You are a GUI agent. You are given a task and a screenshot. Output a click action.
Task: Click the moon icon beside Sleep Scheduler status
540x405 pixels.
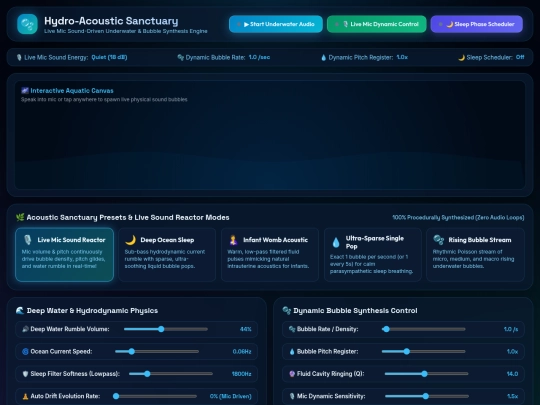(461, 58)
